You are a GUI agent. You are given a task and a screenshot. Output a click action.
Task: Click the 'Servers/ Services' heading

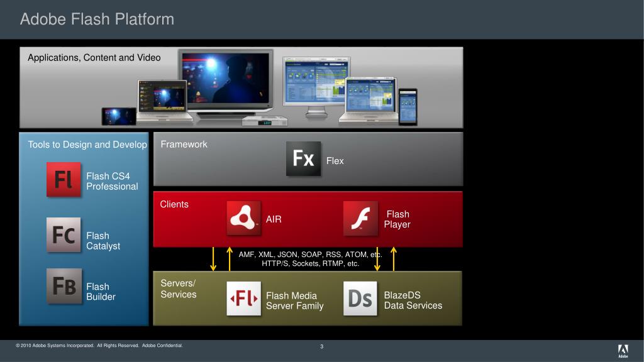tap(178, 288)
